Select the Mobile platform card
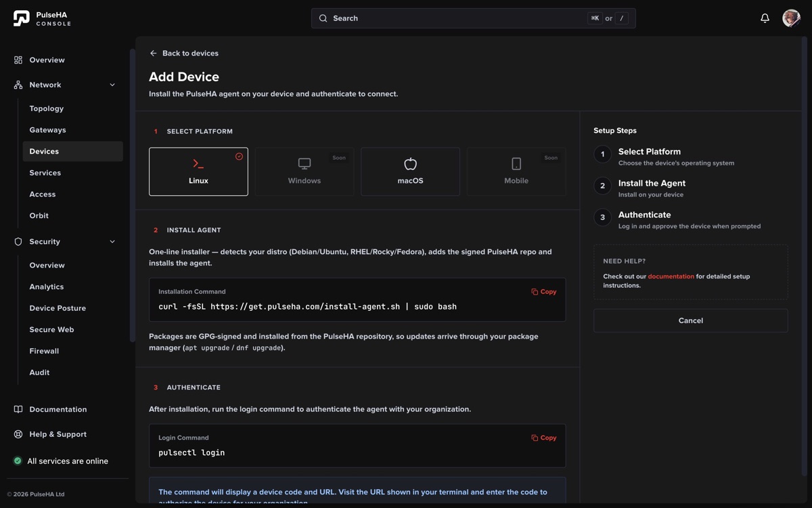Screen dimensions: 812x508 click(x=516, y=171)
